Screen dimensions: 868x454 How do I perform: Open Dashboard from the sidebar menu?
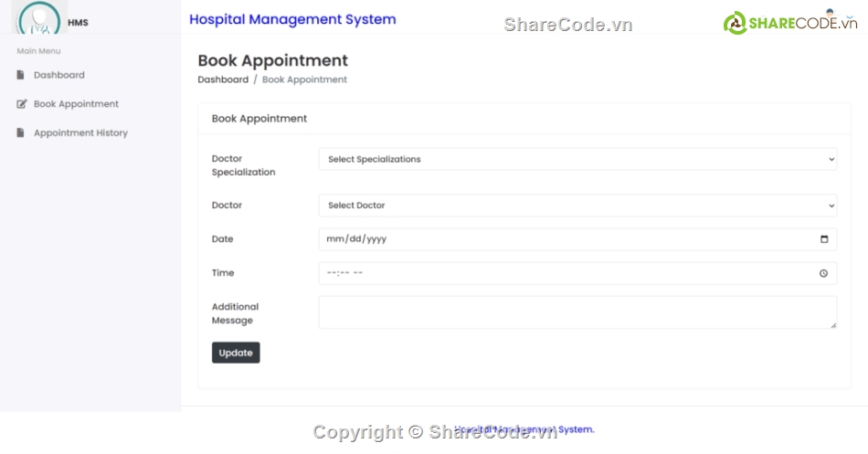59,75
